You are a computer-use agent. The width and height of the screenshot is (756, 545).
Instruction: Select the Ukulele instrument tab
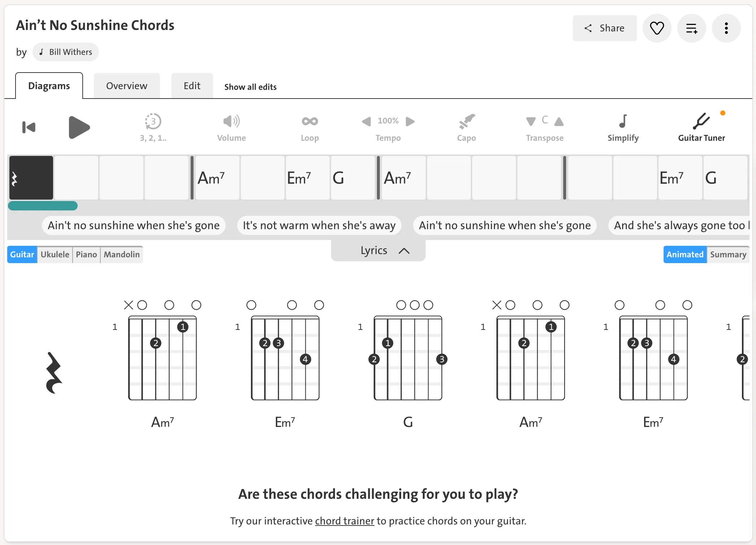[x=55, y=254]
